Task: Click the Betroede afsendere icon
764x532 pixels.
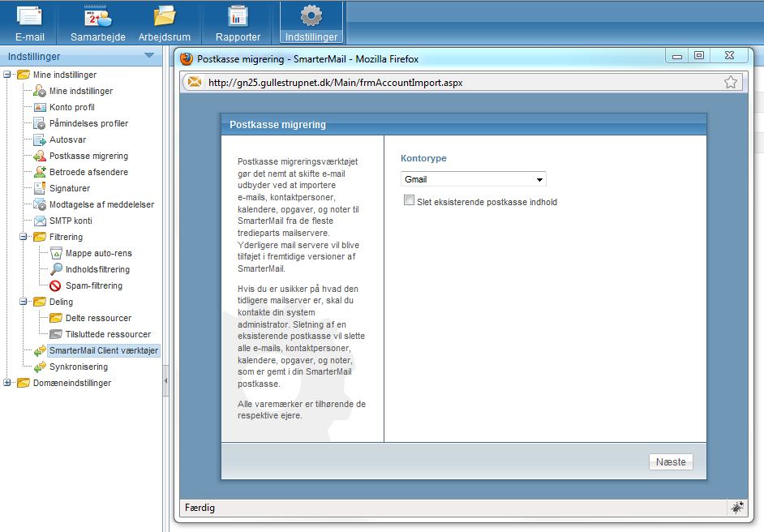Action: tap(40, 172)
